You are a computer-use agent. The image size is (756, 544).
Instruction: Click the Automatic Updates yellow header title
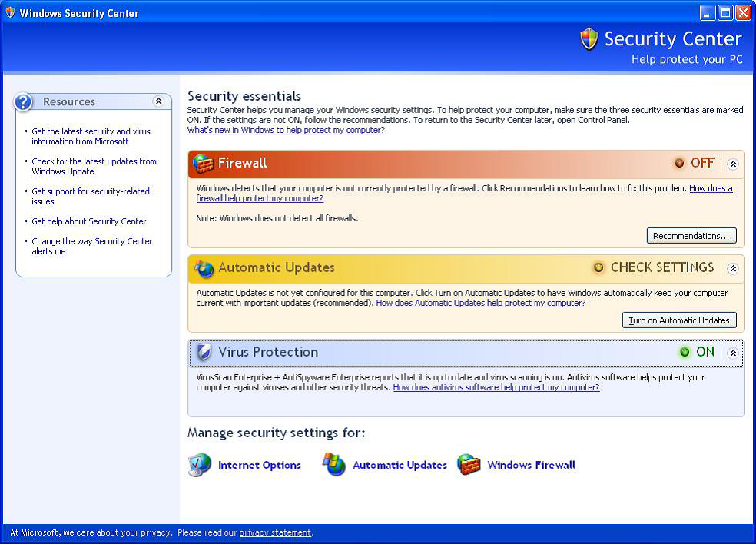click(x=277, y=267)
